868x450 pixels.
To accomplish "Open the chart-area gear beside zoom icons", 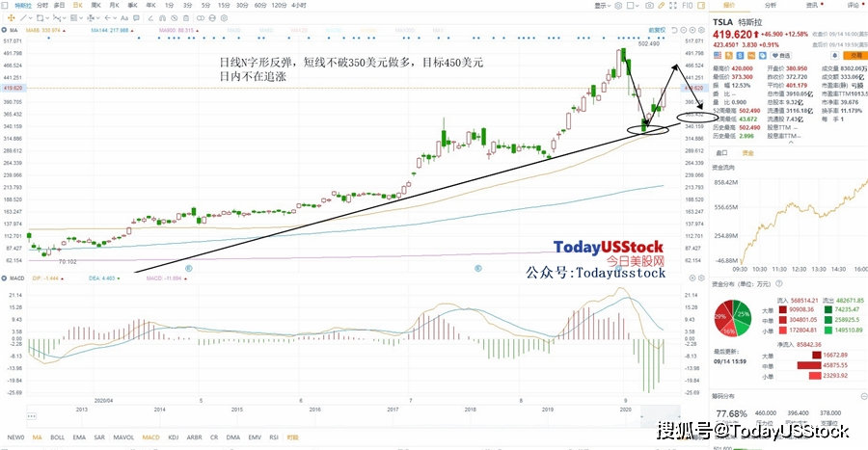I will pyautogui.click(x=701, y=30).
